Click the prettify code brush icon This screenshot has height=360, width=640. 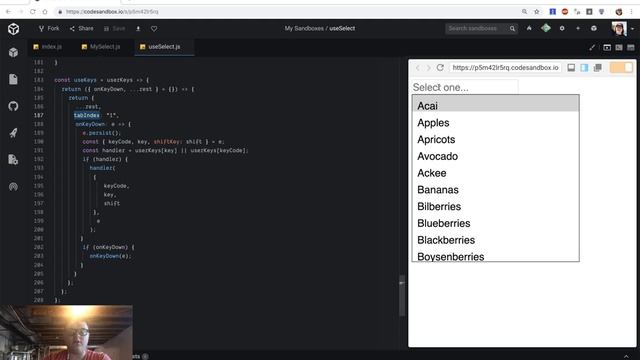click(x=592, y=48)
